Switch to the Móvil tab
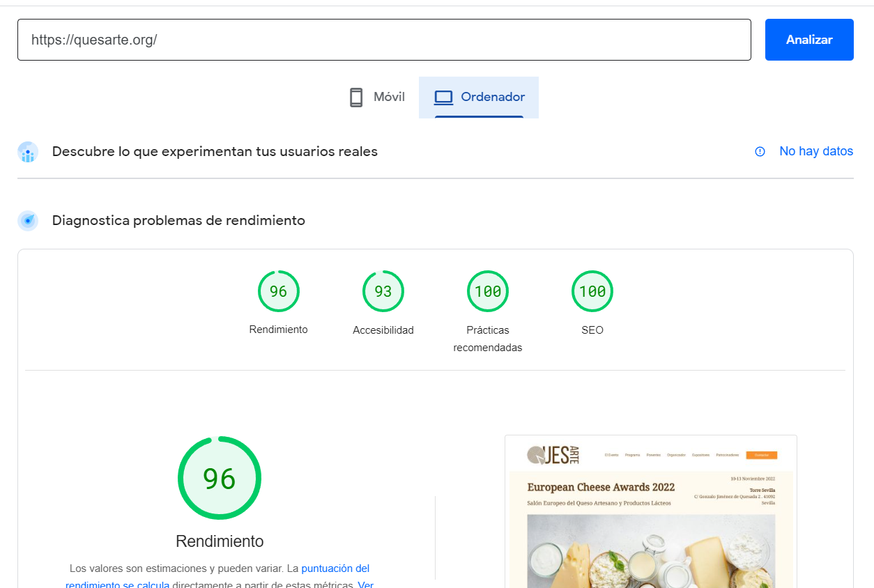 coord(389,98)
